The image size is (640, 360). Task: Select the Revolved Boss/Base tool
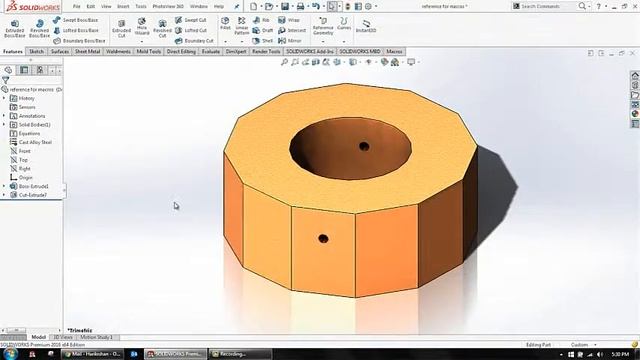[39, 29]
